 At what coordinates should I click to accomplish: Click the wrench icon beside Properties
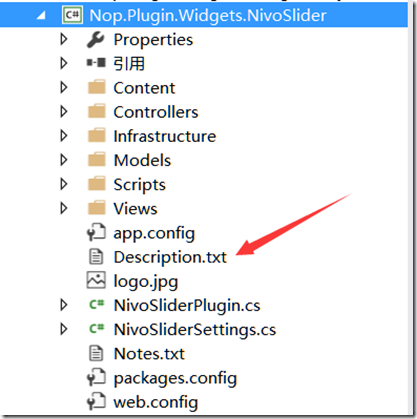pyautogui.click(x=96, y=40)
